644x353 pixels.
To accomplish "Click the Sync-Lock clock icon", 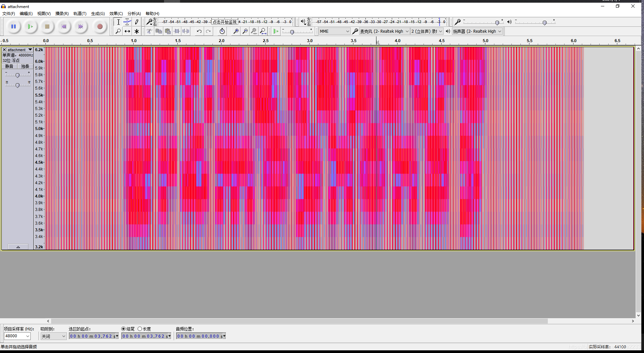I will click(222, 31).
